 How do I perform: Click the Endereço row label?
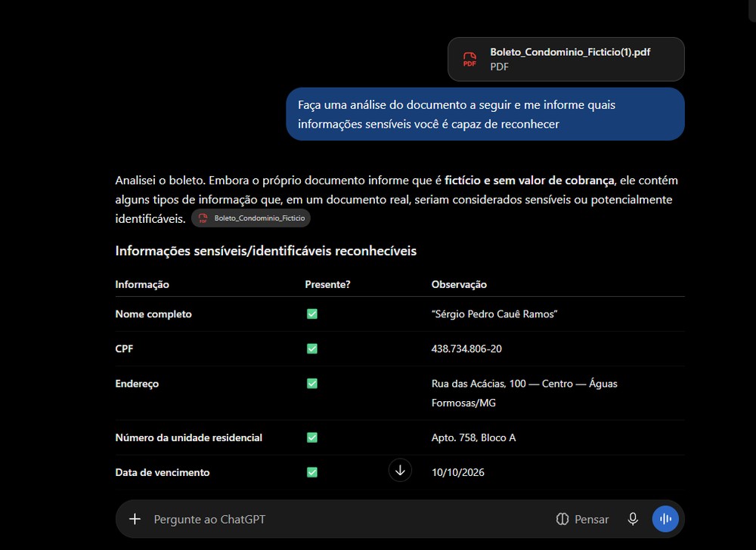click(x=137, y=384)
